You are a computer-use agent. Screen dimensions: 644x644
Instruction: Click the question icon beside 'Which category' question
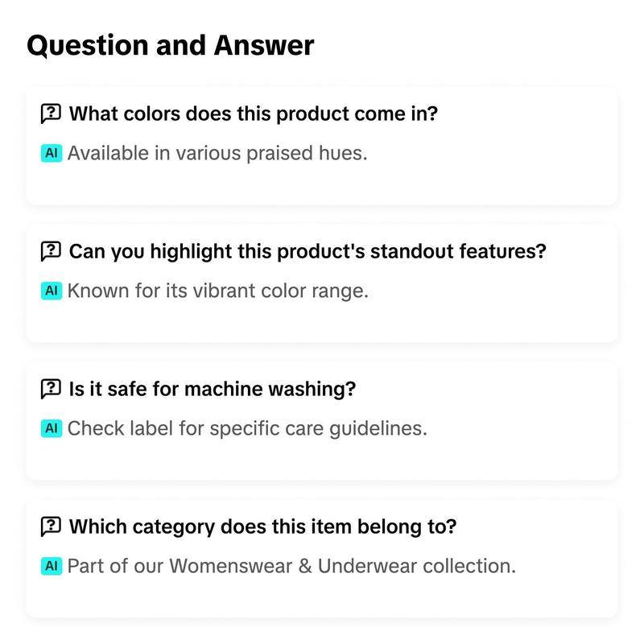coord(51,526)
